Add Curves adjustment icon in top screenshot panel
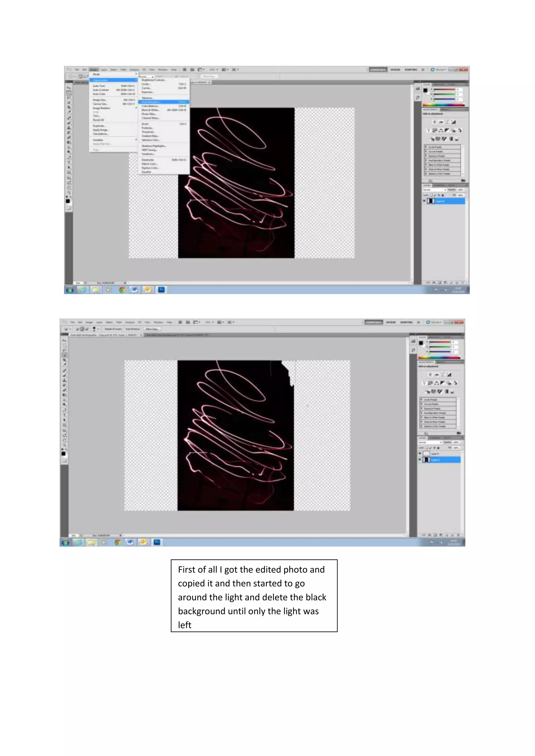Image resolution: width=535 pixels, height=756 pixels. (x=447, y=122)
